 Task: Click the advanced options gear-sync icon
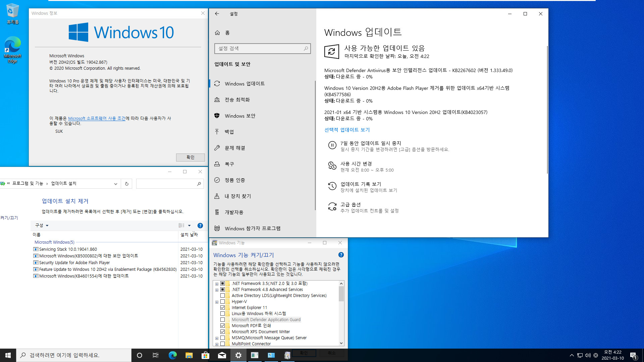(x=332, y=206)
